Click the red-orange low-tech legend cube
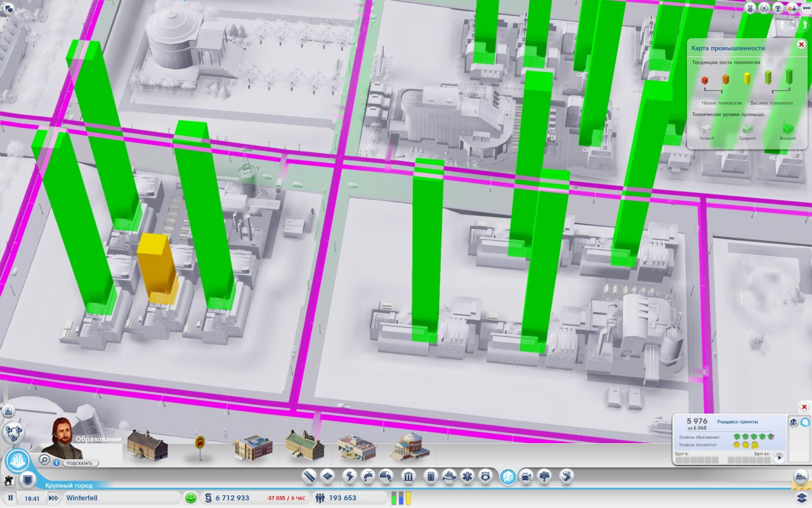This screenshot has width=812, height=508. (704, 80)
